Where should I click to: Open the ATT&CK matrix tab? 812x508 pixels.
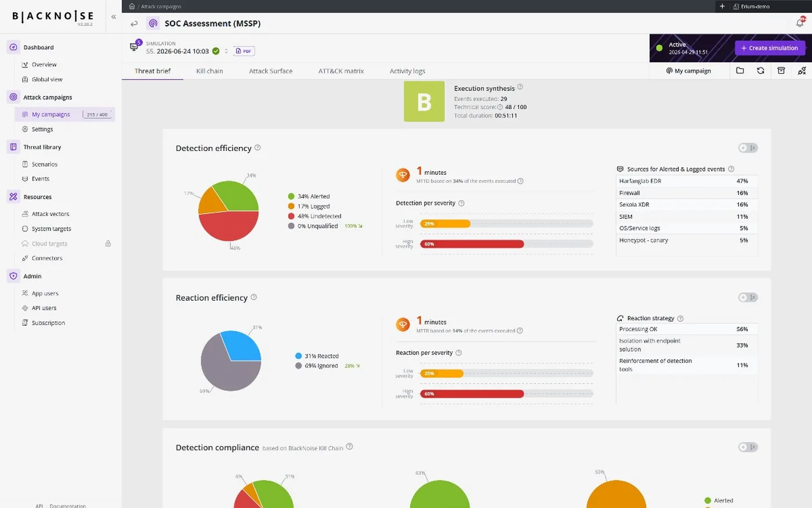(341, 71)
